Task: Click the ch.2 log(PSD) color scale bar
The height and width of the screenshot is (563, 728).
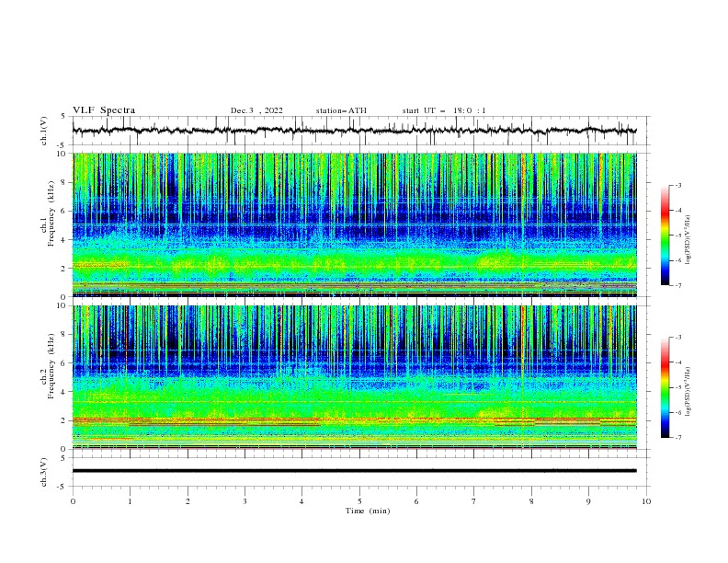Action: (665, 387)
